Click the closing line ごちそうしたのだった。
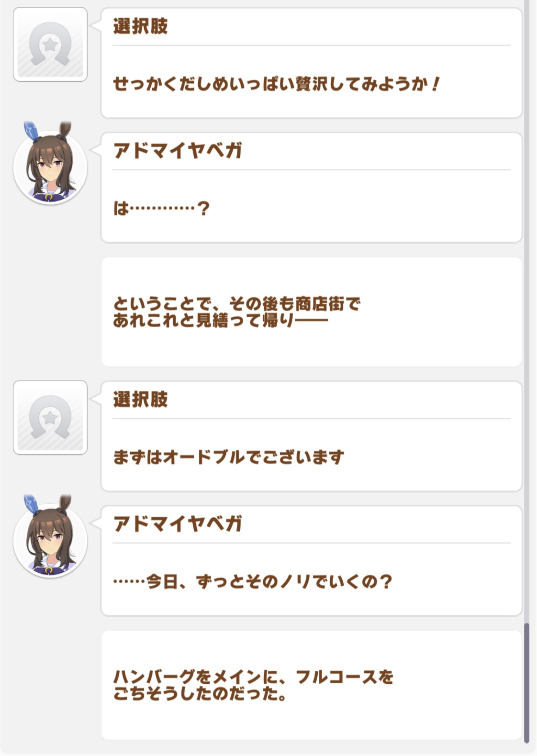 click(x=200, y=693)
